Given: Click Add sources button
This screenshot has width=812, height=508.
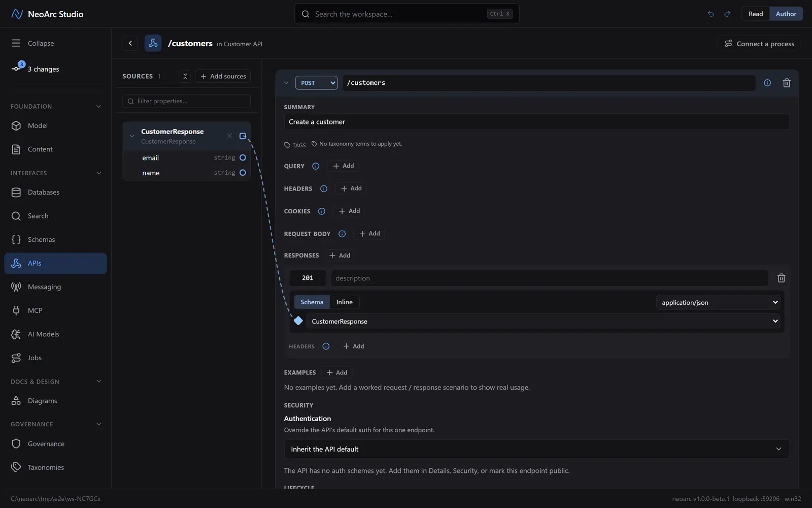Looking at the screenshot, I should pos(223,76).
